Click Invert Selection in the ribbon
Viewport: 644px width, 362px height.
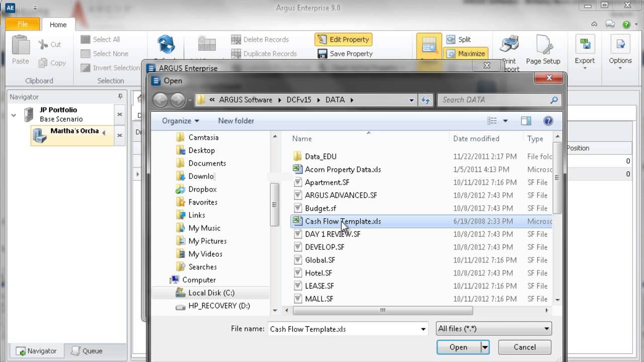click(110, 67)
